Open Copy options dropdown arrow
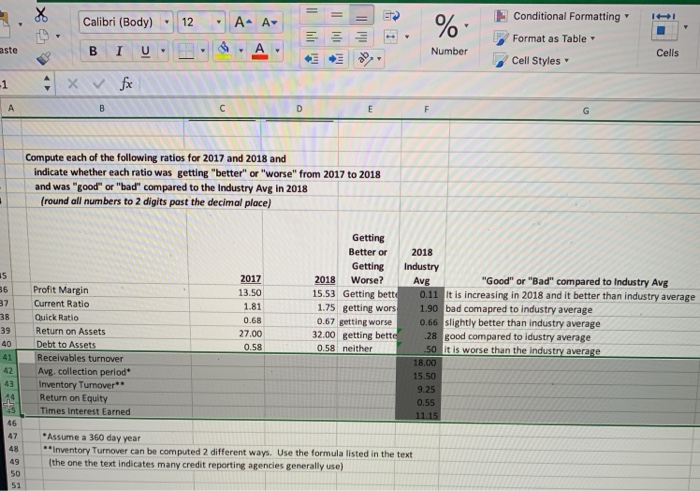 coord(58,36)
